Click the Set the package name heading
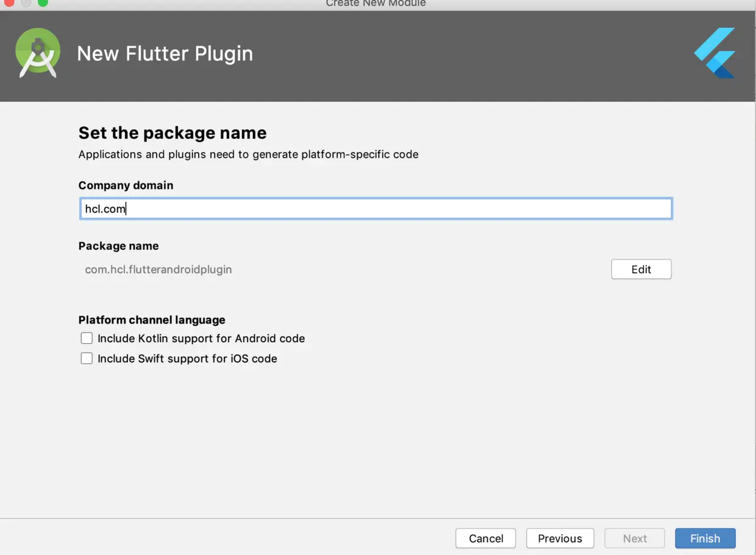Viewport: 756px width, 555px height. point(173,133)
